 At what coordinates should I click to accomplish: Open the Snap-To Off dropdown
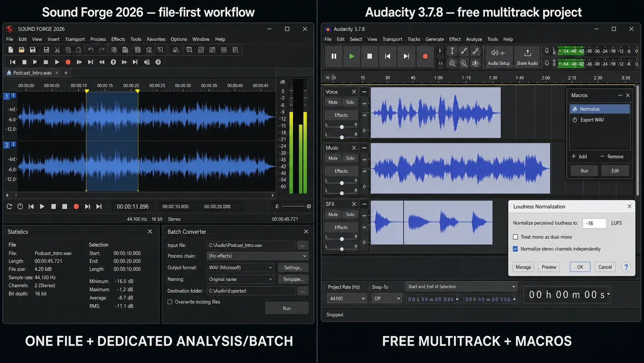coord(387,299)
